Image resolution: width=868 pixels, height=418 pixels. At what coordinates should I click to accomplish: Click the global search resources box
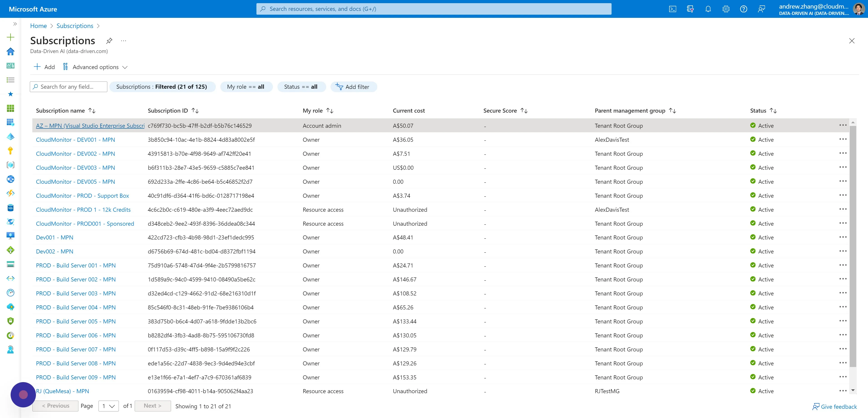point(434,9)
